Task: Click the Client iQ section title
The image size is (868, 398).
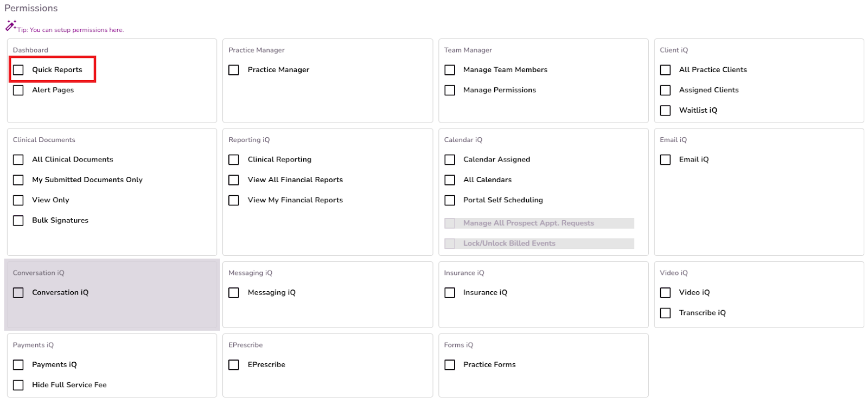Action: tap(674, 50)
